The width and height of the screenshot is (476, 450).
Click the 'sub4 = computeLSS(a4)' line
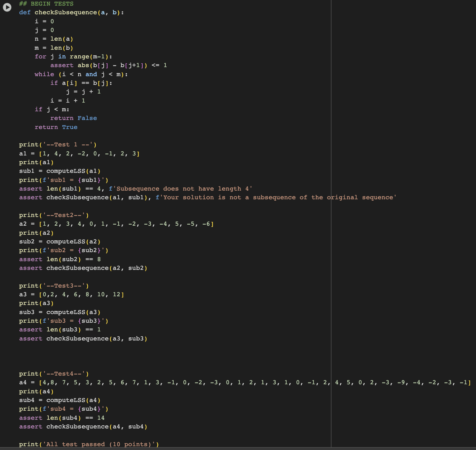(x=60, y=400)
